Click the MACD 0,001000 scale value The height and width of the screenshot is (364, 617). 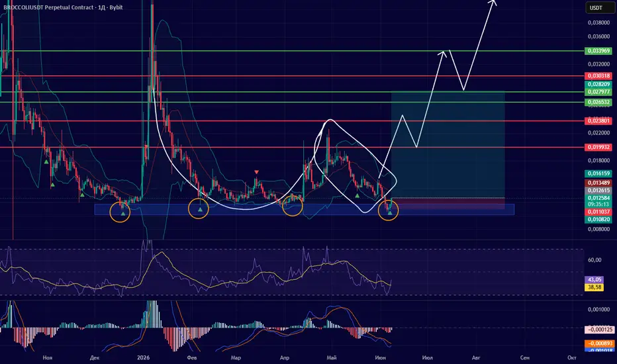(598, 309)
